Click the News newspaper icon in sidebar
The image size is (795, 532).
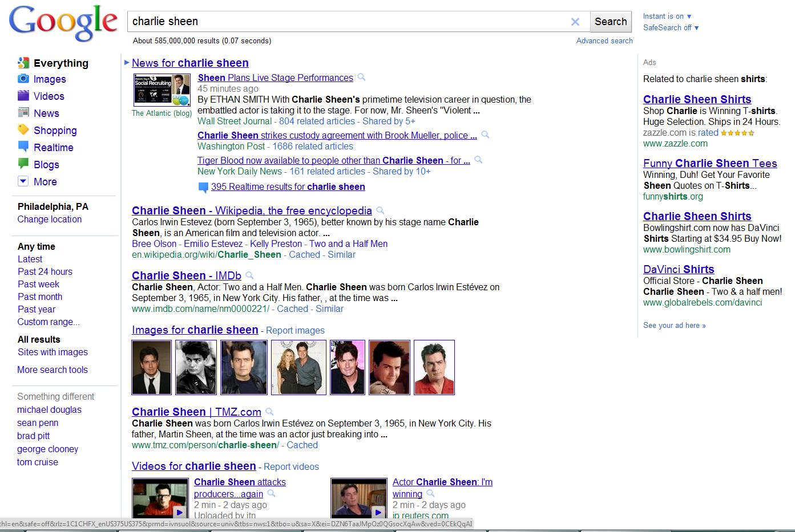coord(23,112)
